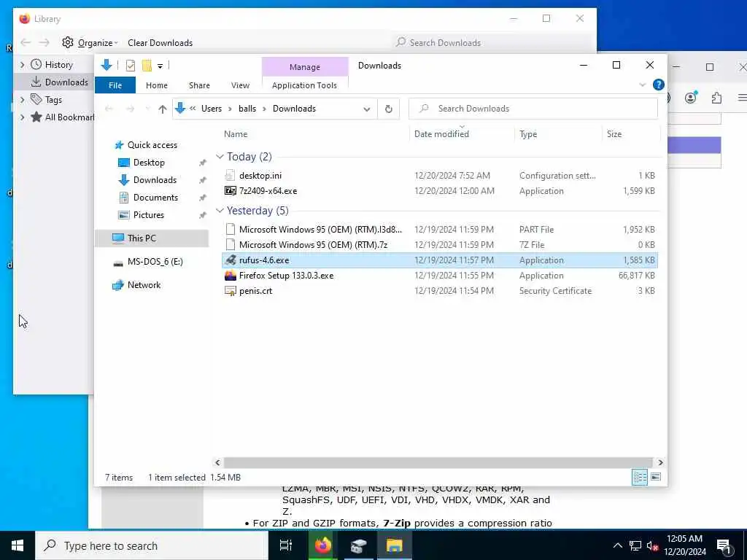Open Network in the navigation pane
The width and height of the screenshot is (747, 560).
coord(144,285)
